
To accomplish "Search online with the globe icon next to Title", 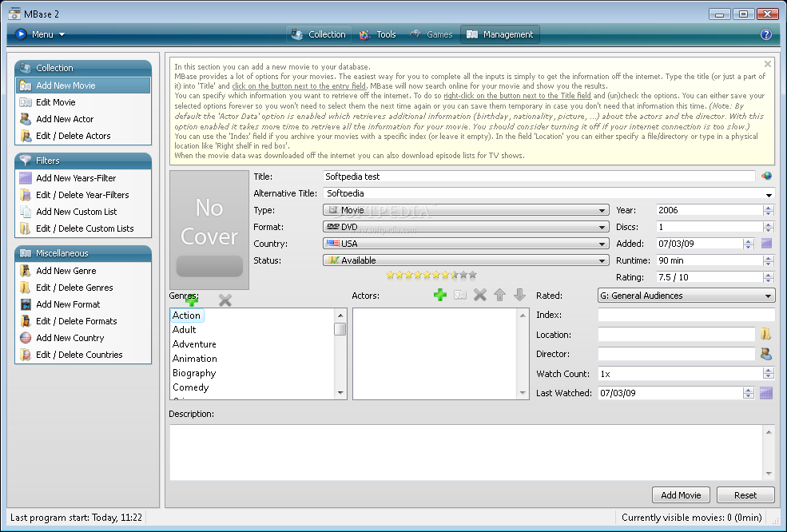I will point(766,177).
